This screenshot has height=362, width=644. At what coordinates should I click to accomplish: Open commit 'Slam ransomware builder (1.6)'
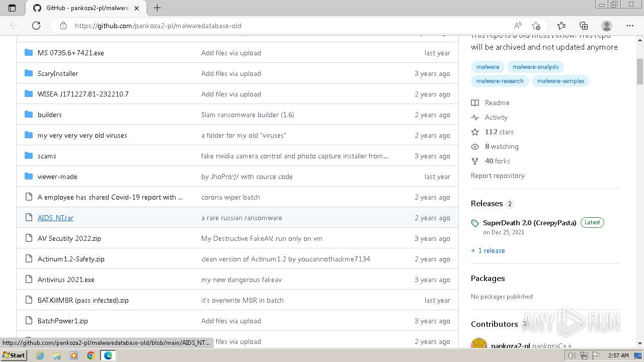(248, 115)
